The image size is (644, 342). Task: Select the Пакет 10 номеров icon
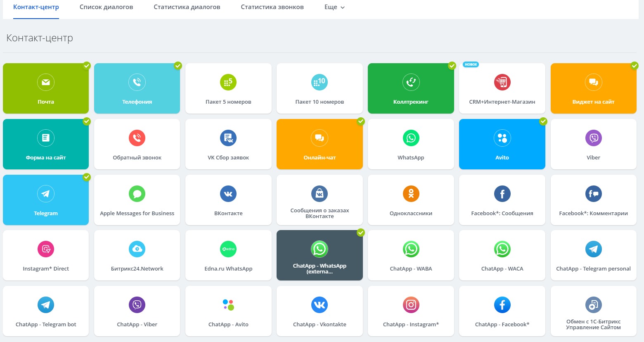(x=320, y=82)
